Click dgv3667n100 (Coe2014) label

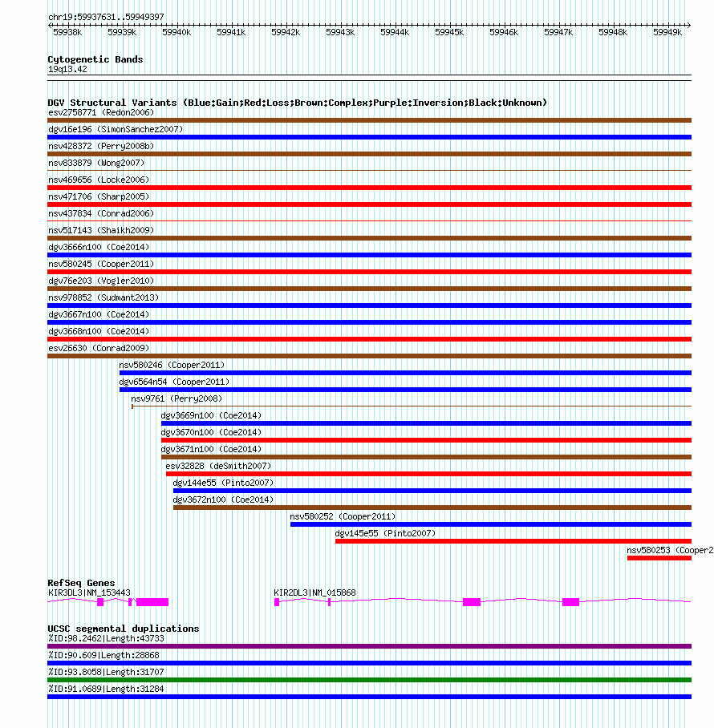pyautogui.click(x=99, y=314)
